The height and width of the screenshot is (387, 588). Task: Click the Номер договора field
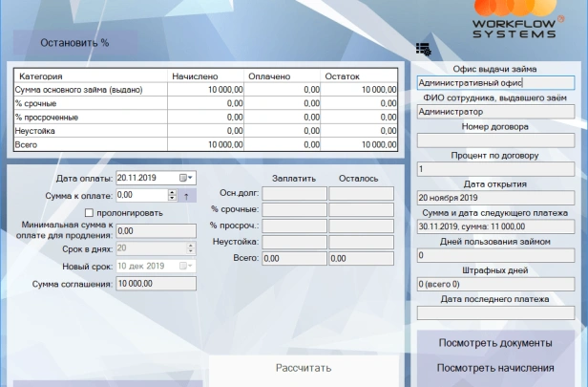coord(495,140)
